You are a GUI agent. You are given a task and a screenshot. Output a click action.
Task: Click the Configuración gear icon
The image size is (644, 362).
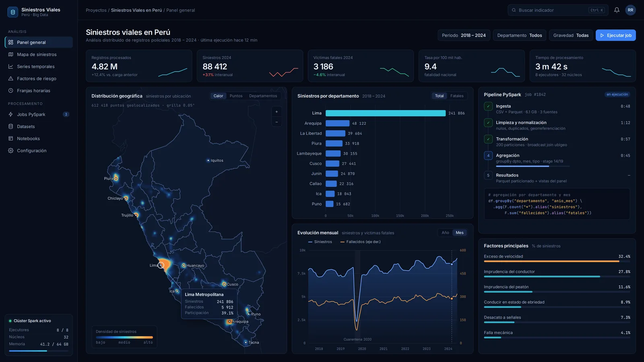point(11,150)
